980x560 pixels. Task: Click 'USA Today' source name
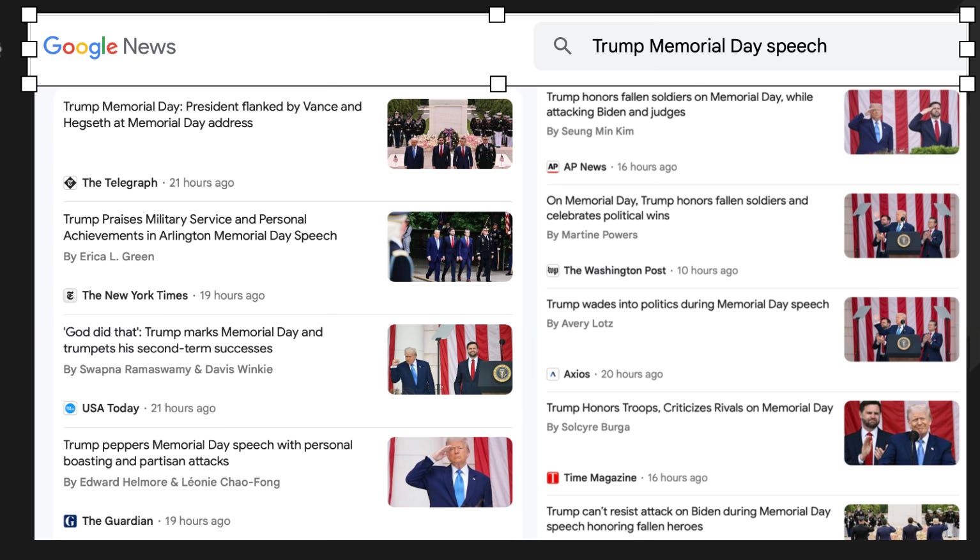pos(111,408)
